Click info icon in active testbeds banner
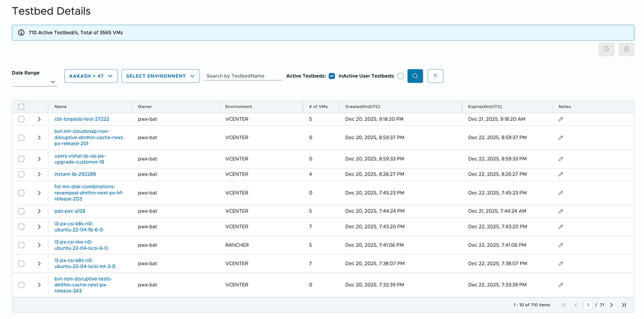The image size is (644, 319). (21, 33)
